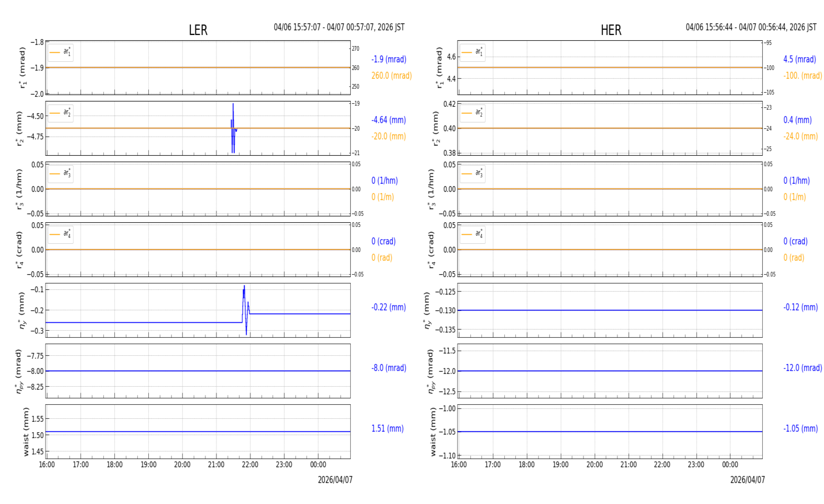Click the LER 0 (1/hm) readout
Image resolution: width=824 pixels, height=504 pixels.
(x=386, y=181)
